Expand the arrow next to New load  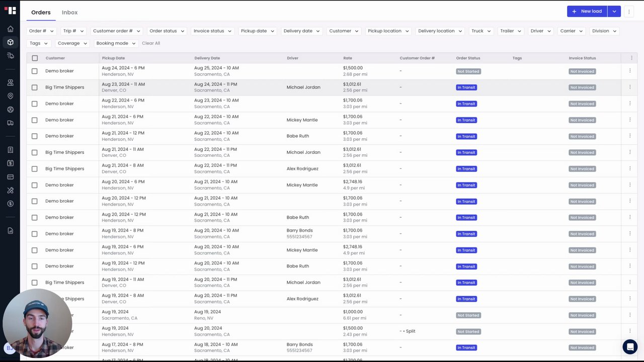(614, 12)
